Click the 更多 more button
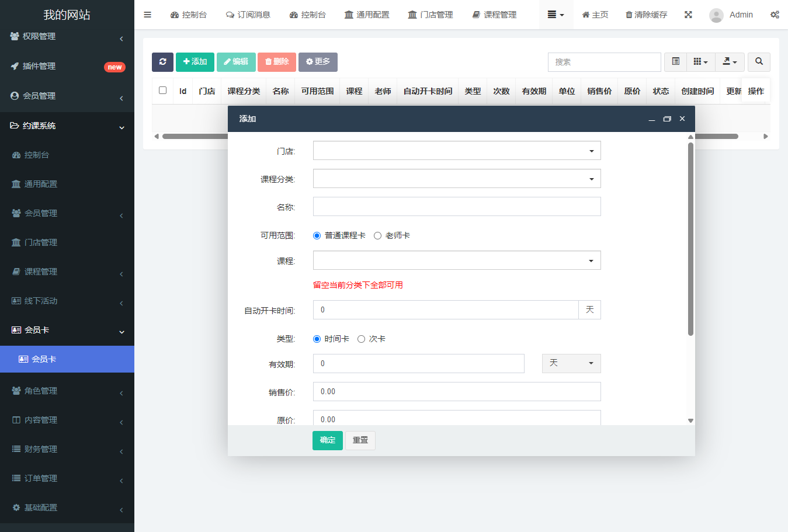 [318, 62]
